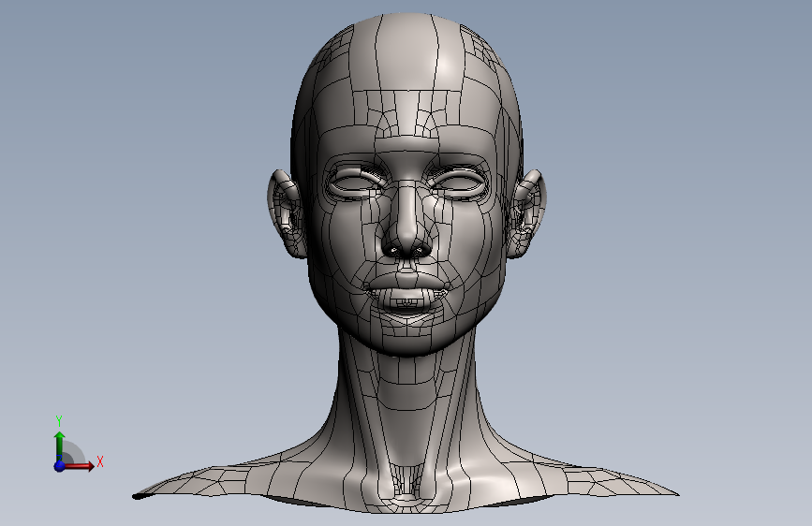This screenshot has width=812, height=526.
Task: Select the lips of the head model
Action: [407, 292]
